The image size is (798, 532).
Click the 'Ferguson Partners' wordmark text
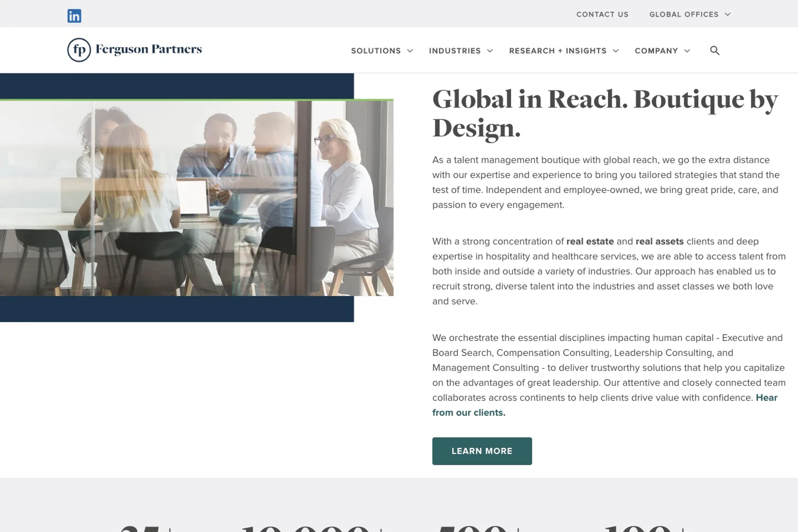point(149,49)
